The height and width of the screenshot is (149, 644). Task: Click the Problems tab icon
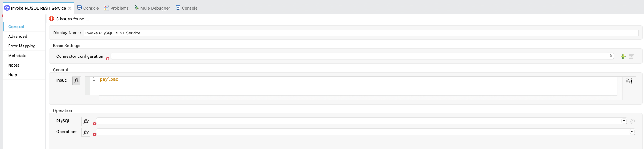point(106,8)
